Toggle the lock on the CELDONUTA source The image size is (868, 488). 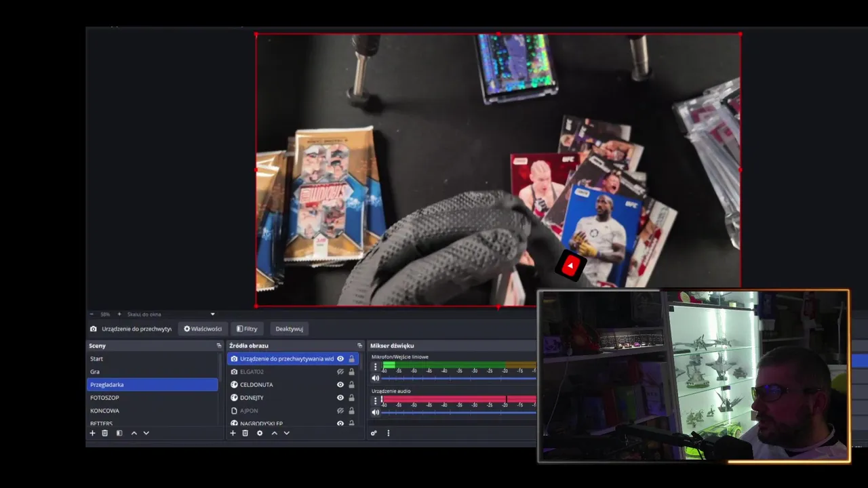coord(351,384)
